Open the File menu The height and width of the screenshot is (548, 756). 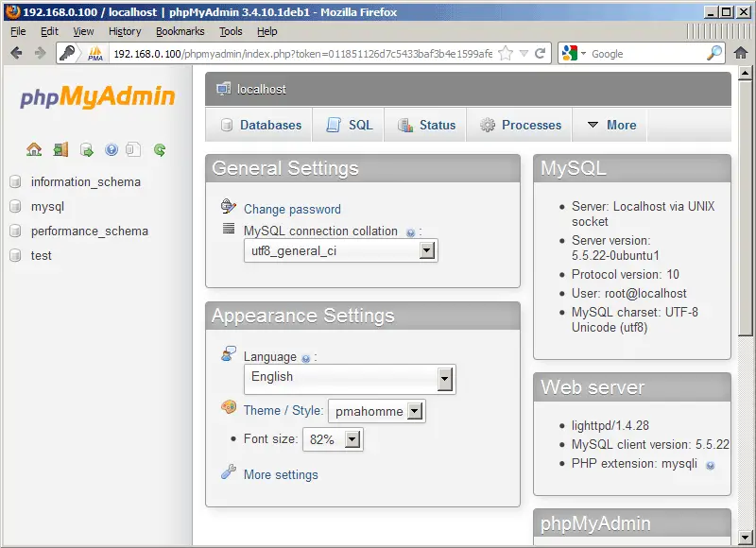[x=18, y=31]
